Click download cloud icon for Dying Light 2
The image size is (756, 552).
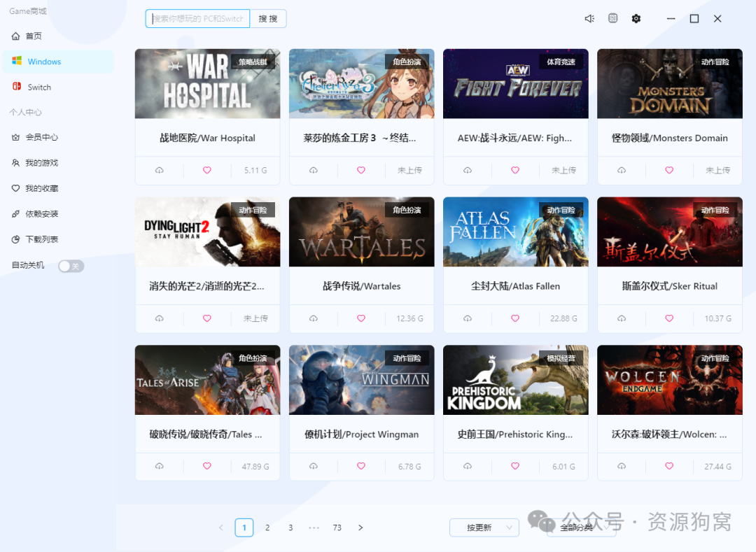click(x=159, y=318)
